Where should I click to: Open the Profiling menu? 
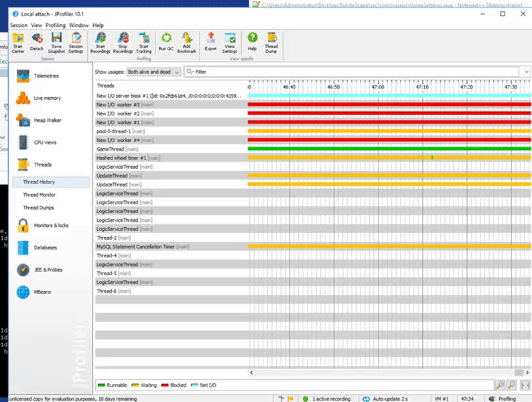(x=56, y=25)
